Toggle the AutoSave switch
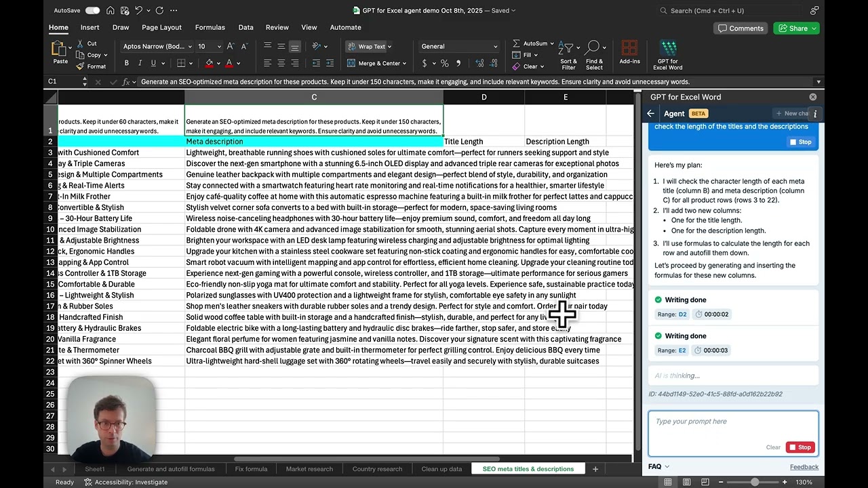868x488 pixels. [x=92, y=10]
